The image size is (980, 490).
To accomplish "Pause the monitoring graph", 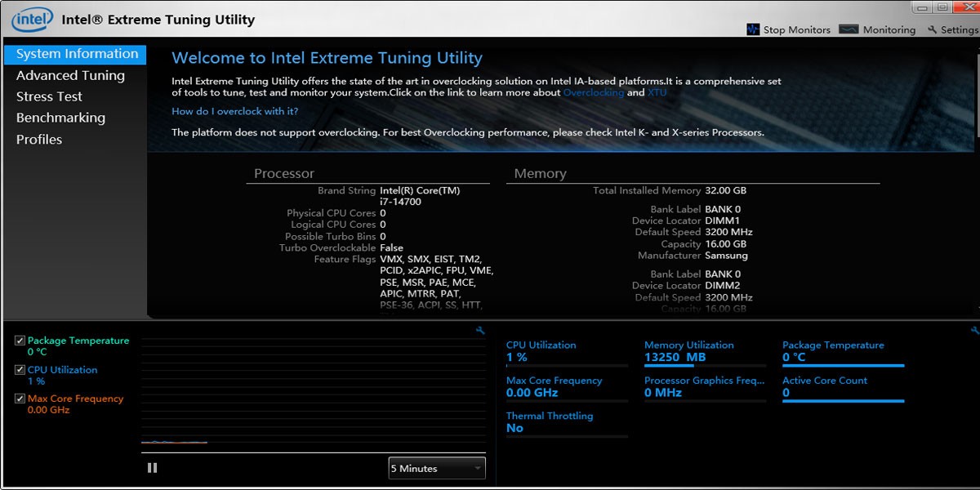I will click(x=152, y=468).
